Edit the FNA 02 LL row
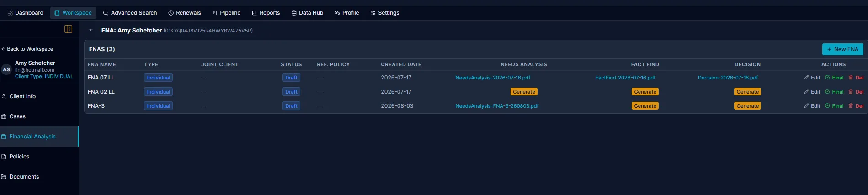 812,92
